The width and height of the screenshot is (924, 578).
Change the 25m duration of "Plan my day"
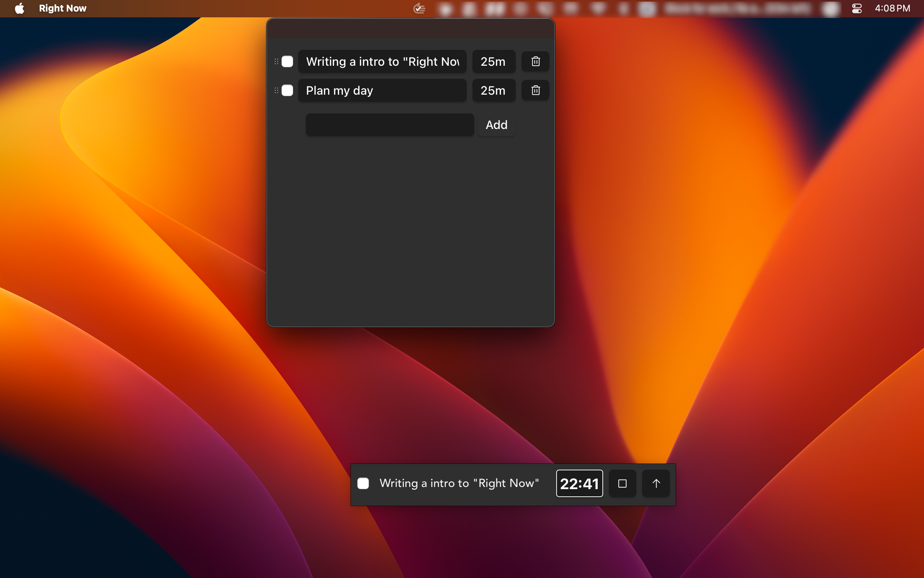click(494, 91)
